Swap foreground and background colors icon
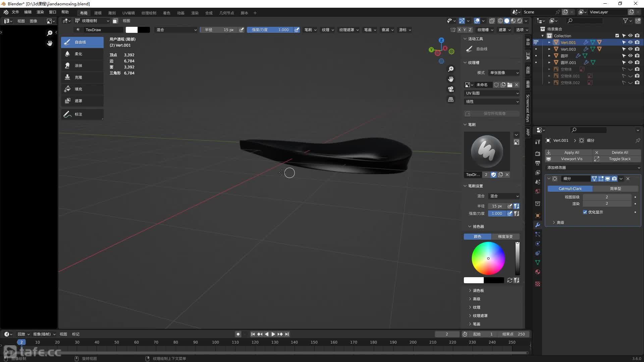 coord(510,280)
